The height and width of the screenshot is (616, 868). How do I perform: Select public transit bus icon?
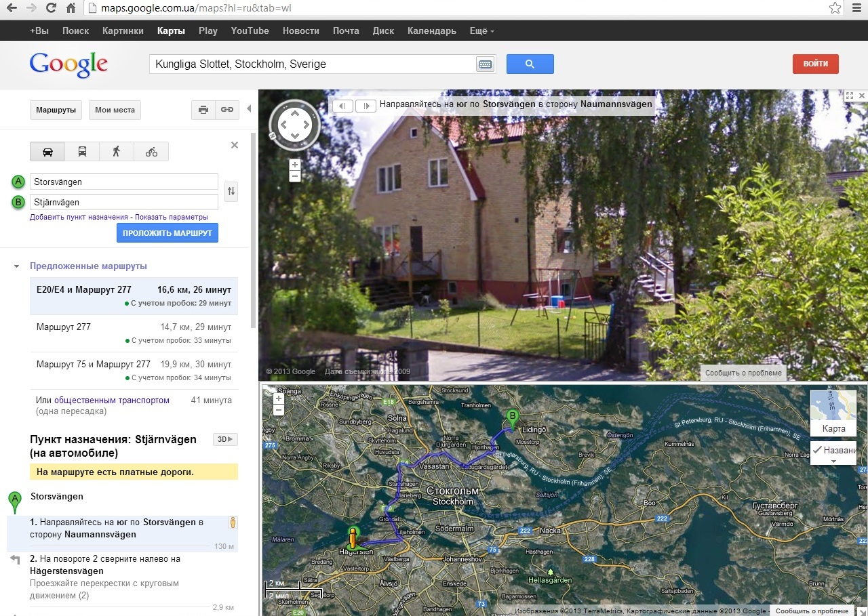(x=82, y=151)
